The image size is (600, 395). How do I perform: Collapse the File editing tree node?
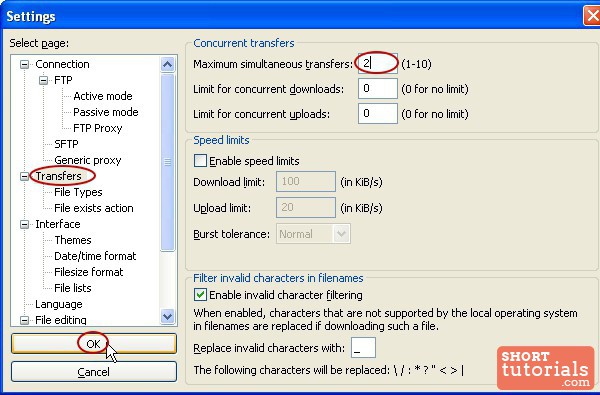(x=24, y=320)
